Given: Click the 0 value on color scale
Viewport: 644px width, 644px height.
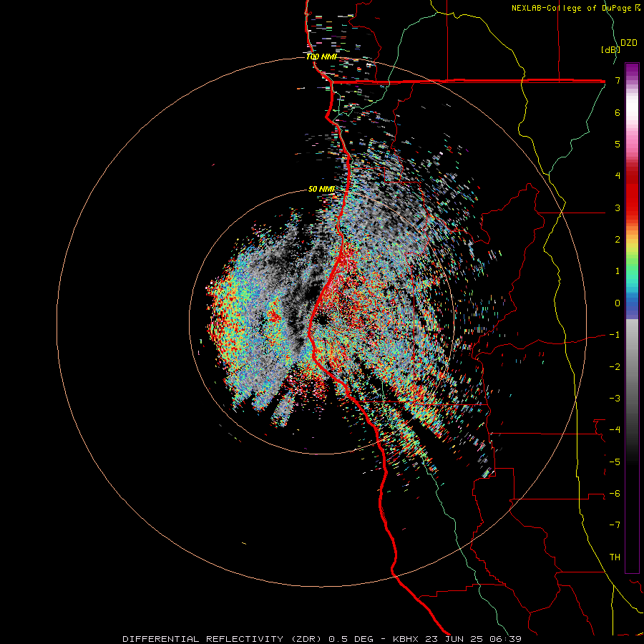Looking at the screenshot, I should (618, 303).
